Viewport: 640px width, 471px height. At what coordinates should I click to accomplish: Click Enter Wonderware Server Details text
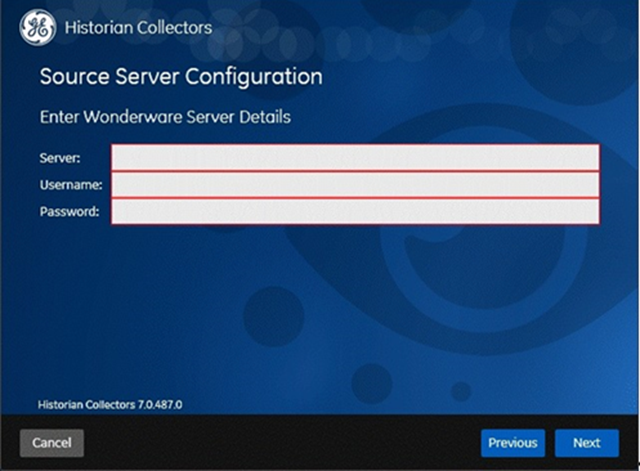tap(165, 117)
